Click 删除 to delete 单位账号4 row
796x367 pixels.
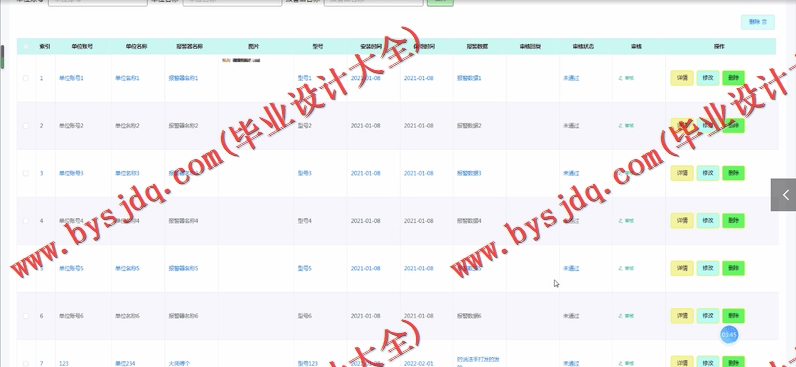[x=734, y=221]
